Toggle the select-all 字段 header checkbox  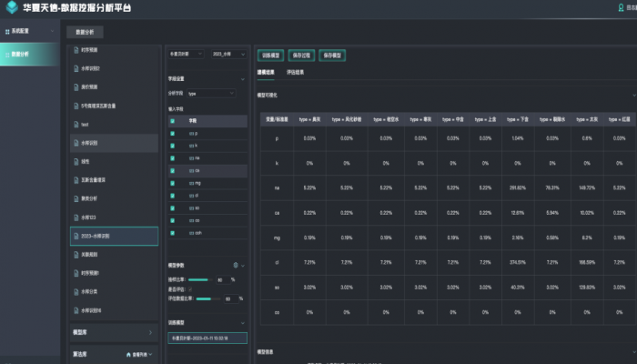point(172,119)
